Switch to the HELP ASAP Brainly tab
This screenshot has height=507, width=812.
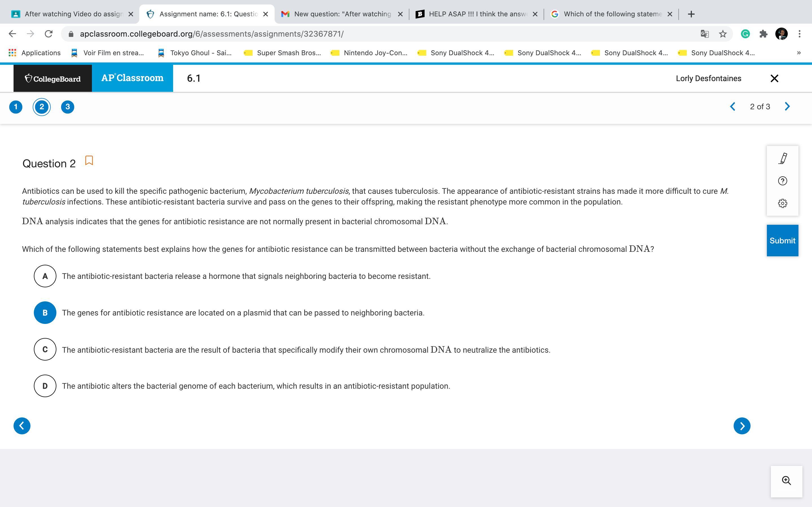pos(476,14)
